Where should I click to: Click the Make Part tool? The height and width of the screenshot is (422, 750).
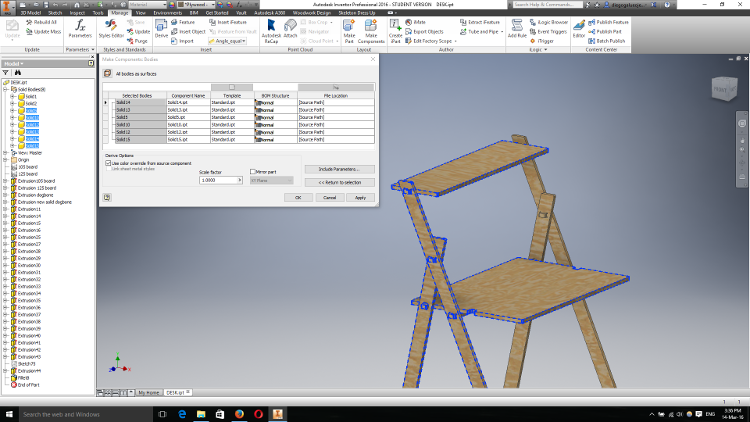(349, 31)
